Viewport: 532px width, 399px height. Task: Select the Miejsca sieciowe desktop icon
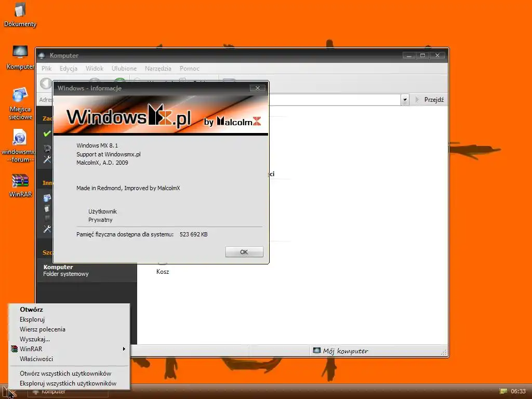click(20, 103)
